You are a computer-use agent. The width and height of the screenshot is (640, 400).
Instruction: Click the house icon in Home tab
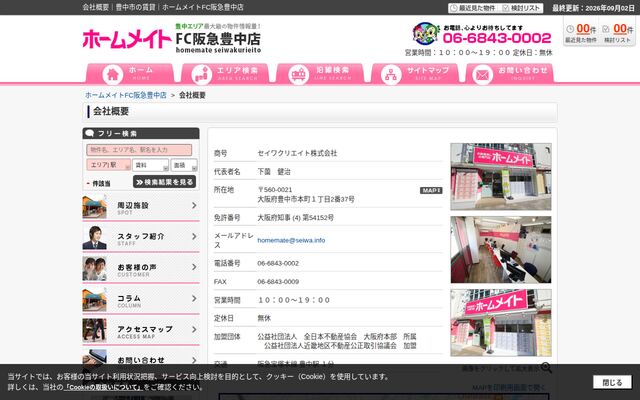113,75
